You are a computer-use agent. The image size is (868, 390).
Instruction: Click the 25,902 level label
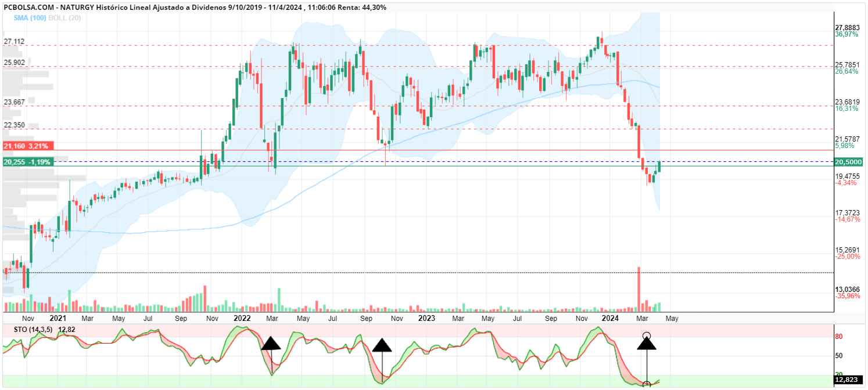point(14,62)
